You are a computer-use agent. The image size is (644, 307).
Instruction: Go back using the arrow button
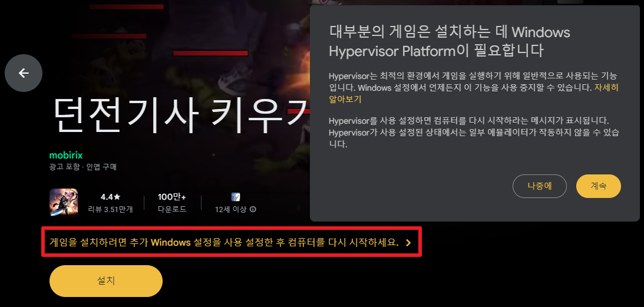pos(24,73)
